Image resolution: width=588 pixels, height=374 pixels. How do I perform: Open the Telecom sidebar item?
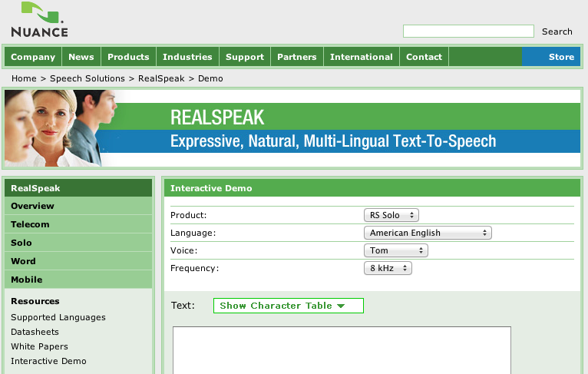78,224
